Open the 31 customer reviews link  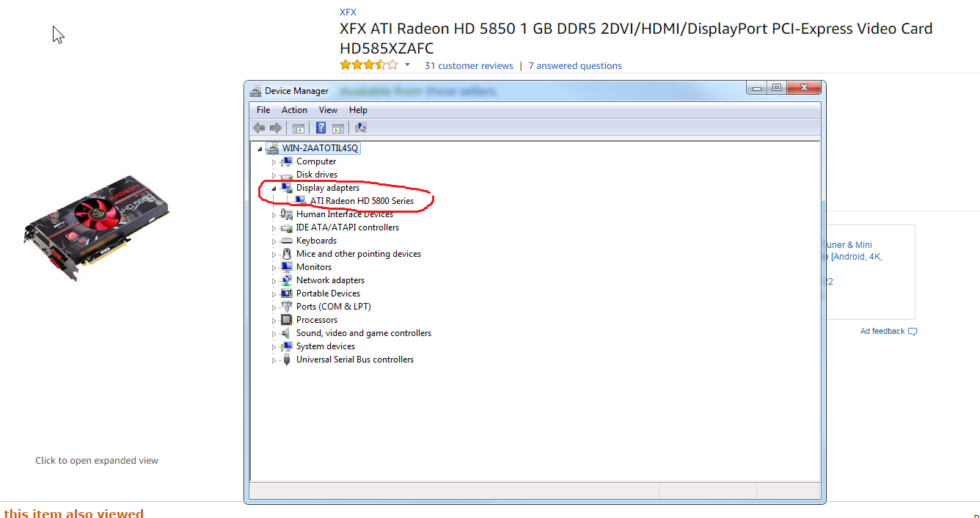(x=469, y=66)
